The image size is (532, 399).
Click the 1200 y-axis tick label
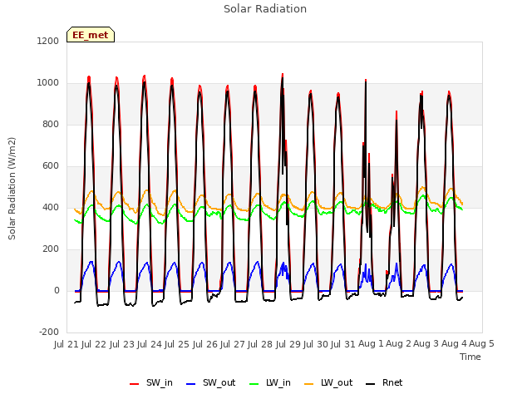pos(48,41)
